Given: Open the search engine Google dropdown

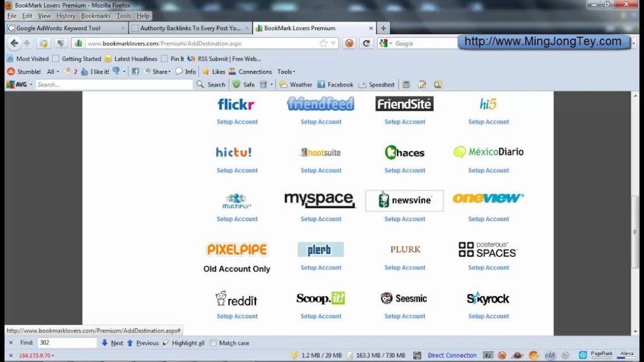Looking at the screenshot, I should pyautogui.click(x=386, y=43).
